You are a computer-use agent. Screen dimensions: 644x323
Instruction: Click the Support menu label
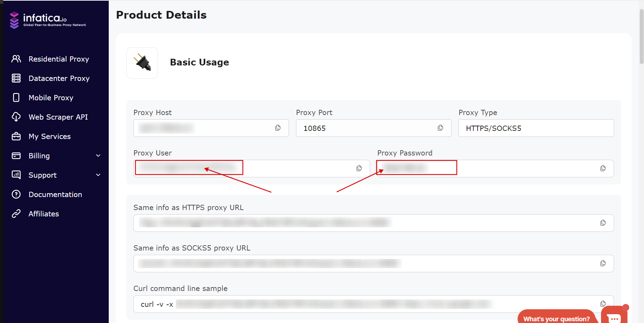pyautogui.click(x=43, y=175)
